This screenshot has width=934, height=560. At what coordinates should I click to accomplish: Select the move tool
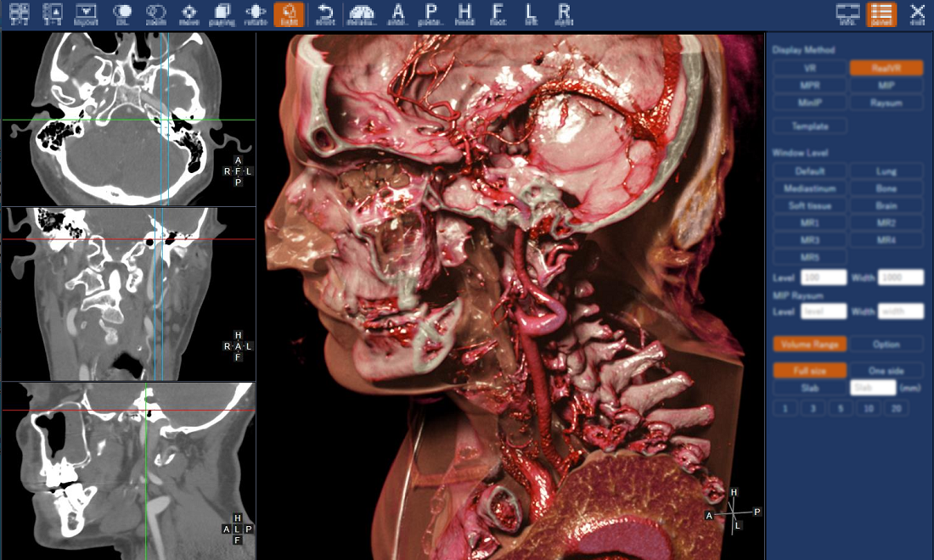189,14
